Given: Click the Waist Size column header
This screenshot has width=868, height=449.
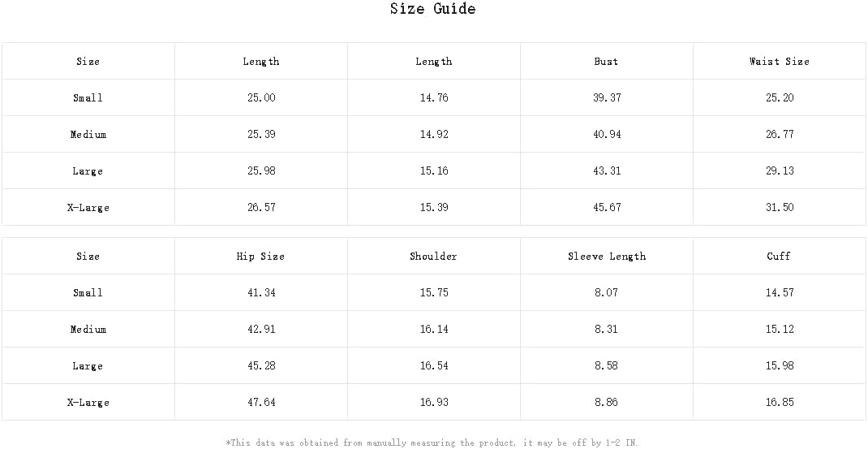Looking at the screenshot, I should point(779,62).
